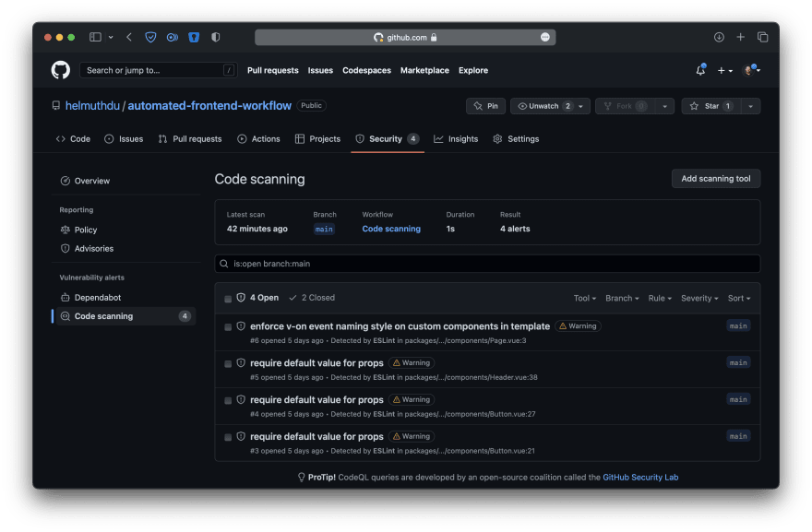Expand the Star lists dropdown

pos(751,106)
